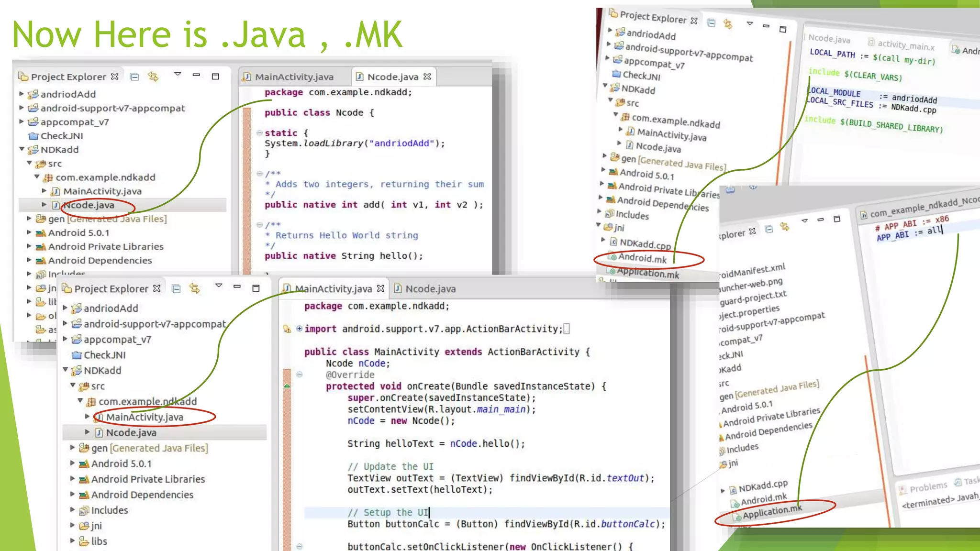Click jni folder icon in tilted top-right tree
This screenshot has height=551, width=980.
point(608,227)
